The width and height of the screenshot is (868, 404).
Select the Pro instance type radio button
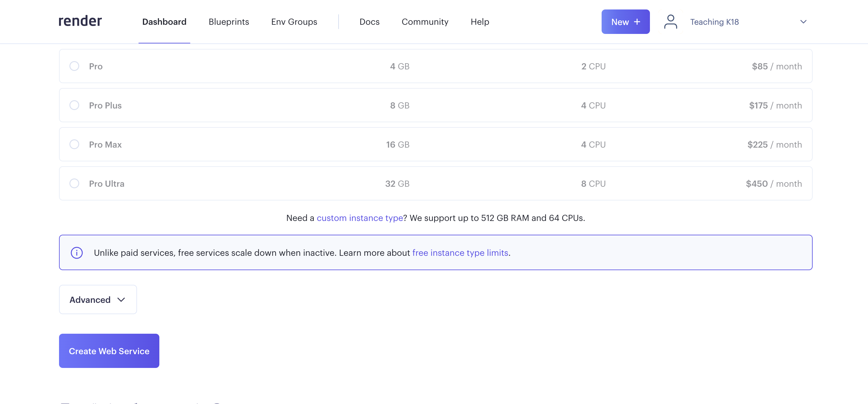[74, 66]
